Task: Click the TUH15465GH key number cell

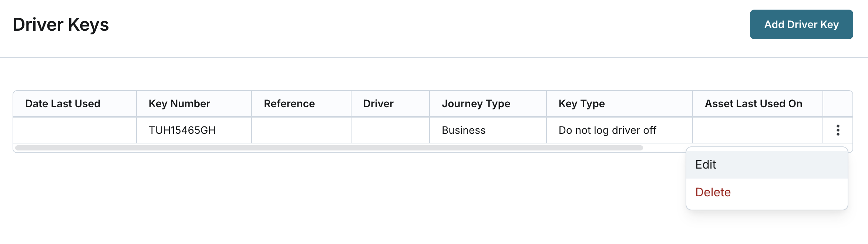Action: pos(182,130)
